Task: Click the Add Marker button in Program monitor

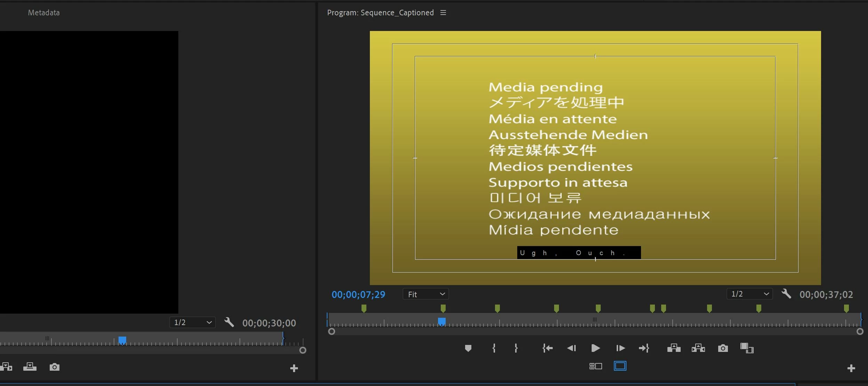Action: click(468, 348)
